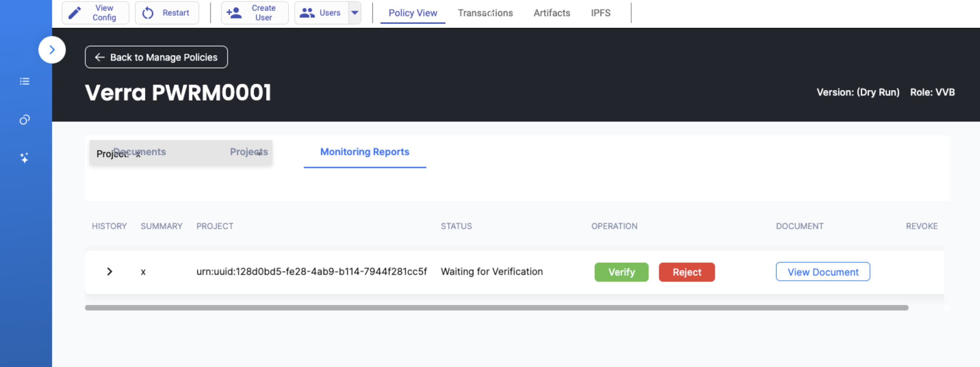Open the Users dropdown arrow
Viewport: 980px width, 367px height.
click(355, 13)
